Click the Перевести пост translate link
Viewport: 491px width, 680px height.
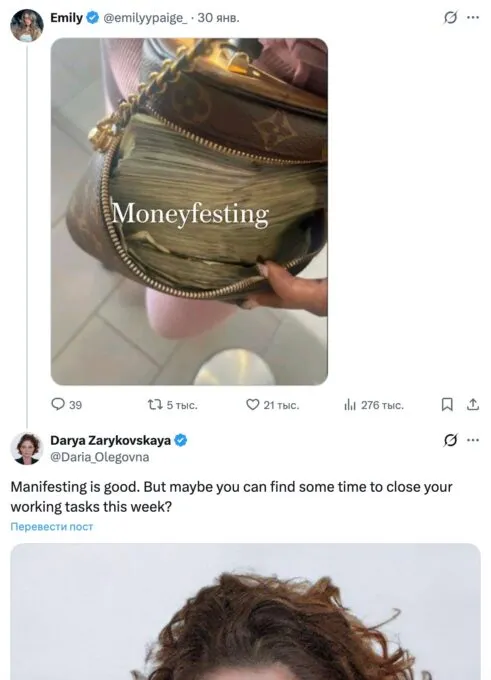[x=52, y=526]
